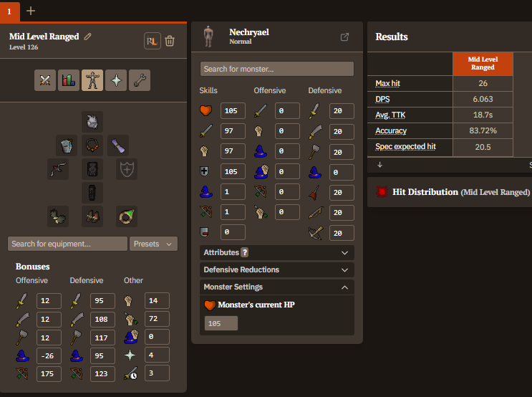Viewport: 532px width, 397px height.
Task: Expand the Attributes section
Action: point(276,252)
